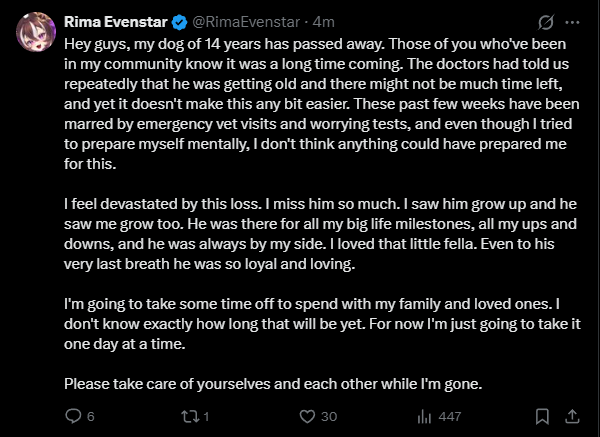This screenshot has width=600, height=437.
Task: Open the @RimaEvenstar handle link
Action: point(246,22)
